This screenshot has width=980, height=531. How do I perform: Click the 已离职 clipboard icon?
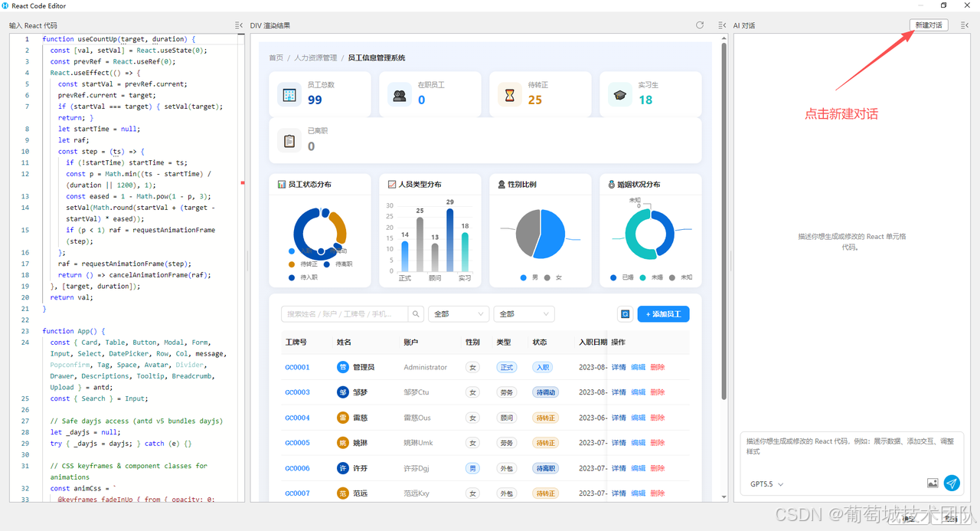tap(289, 141)
